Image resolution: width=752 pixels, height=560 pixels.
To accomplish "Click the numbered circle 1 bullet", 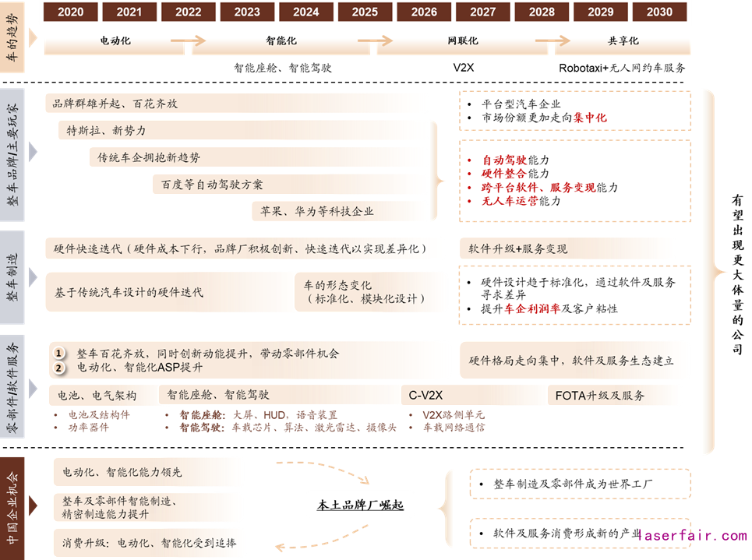I will tap(58, 353).
